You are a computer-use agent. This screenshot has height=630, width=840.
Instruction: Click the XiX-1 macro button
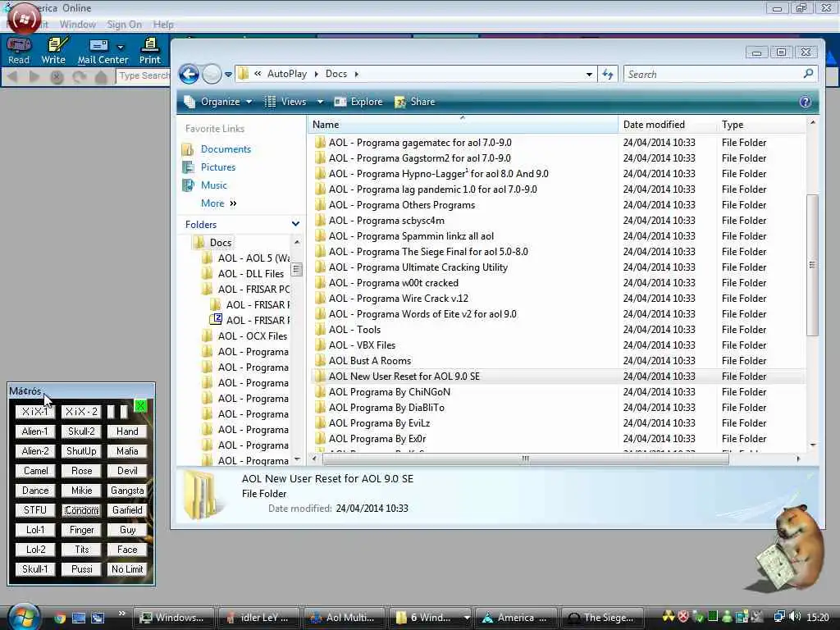(35, 412)
